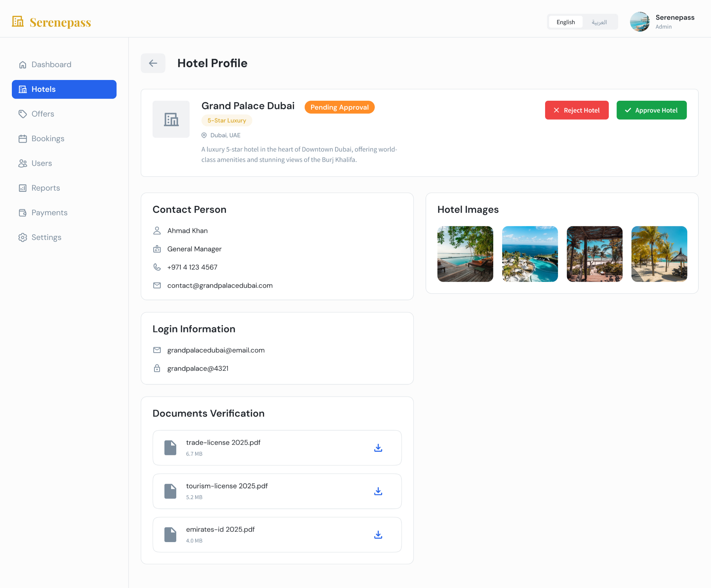Image resolution: width=711 pixels, height=588 pixels.
Task: Click the envelope icon beside login email
Action: click(x=157, y=350)
